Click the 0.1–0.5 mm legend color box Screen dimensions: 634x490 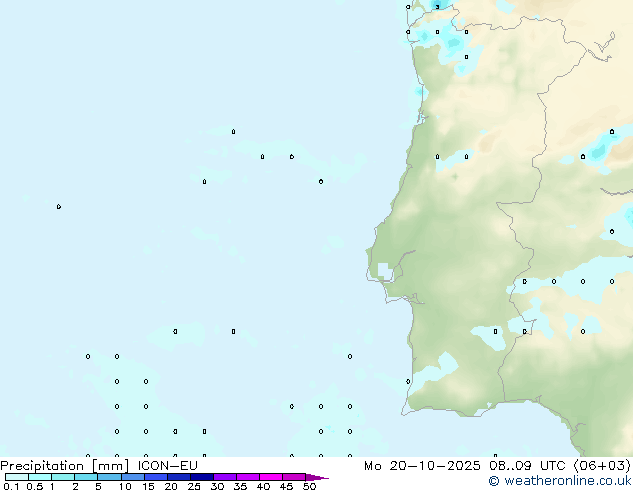pyautogui.click(x=17, y=477)
